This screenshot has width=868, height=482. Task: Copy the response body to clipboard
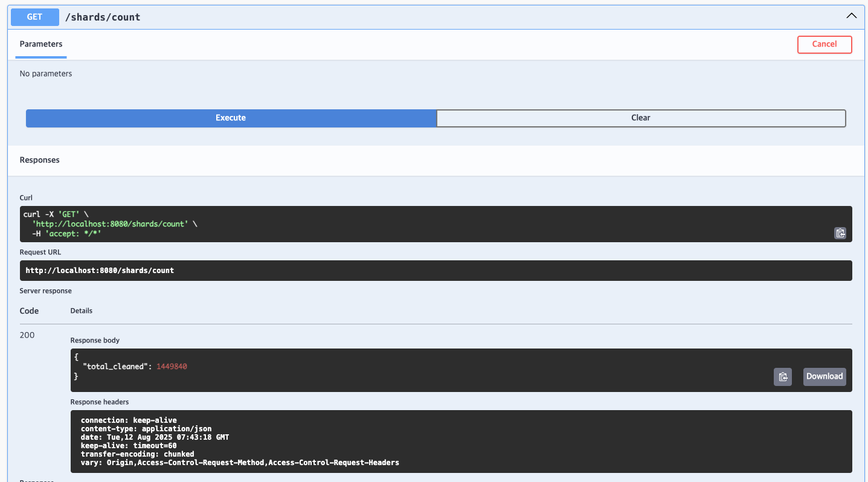tap(783, 377)
